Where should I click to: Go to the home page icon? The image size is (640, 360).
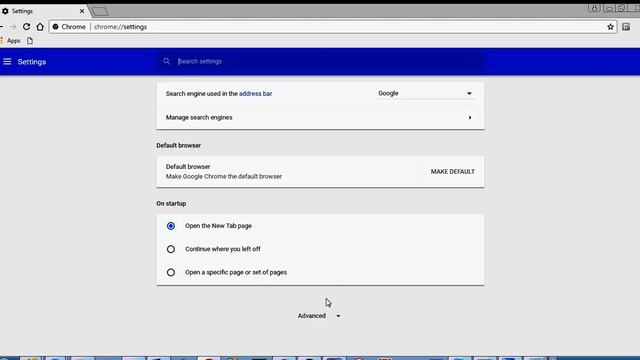40,27
